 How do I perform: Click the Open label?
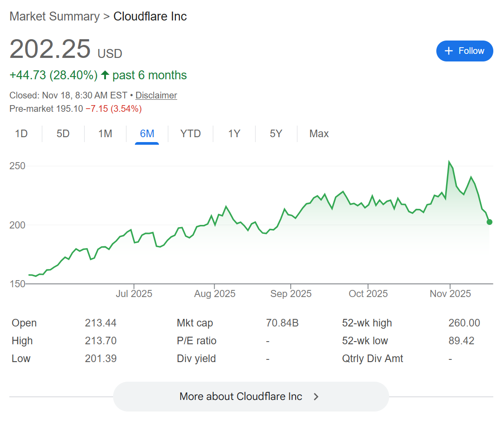coord(24,323)
